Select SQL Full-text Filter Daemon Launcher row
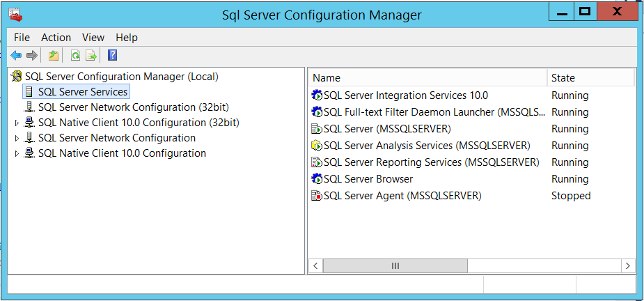Screen dimensions: 644x301 [x=434, y=112]
